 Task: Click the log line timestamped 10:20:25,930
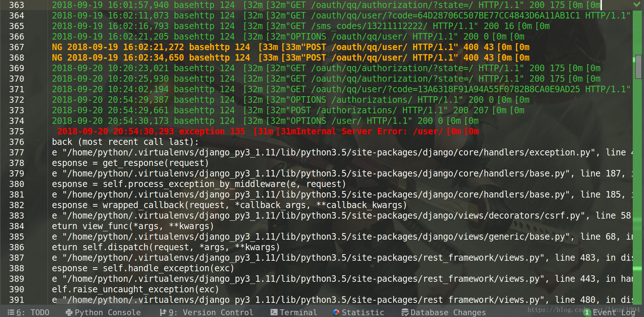point(326,79)
